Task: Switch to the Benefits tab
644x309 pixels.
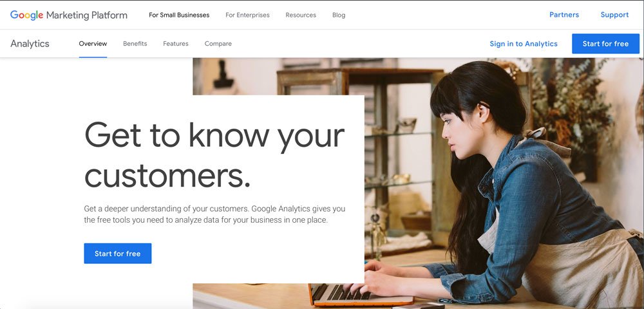Action: [135, 44]
